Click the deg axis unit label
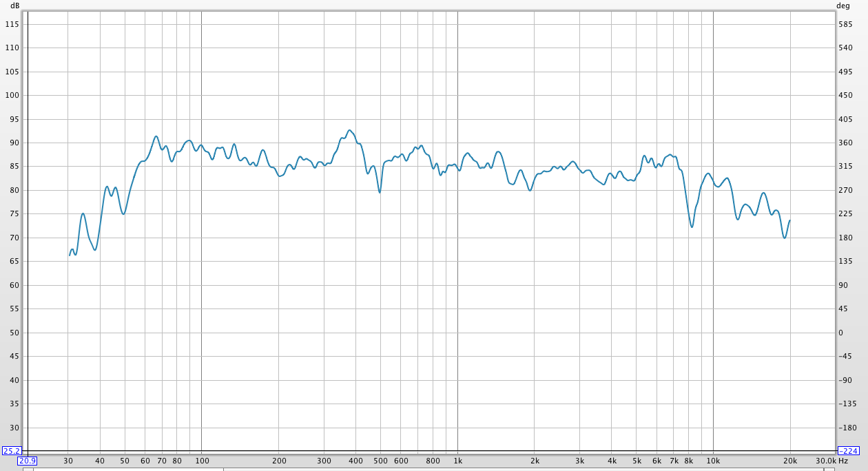Viewport: 868px width, 471px height. [843, 6]
